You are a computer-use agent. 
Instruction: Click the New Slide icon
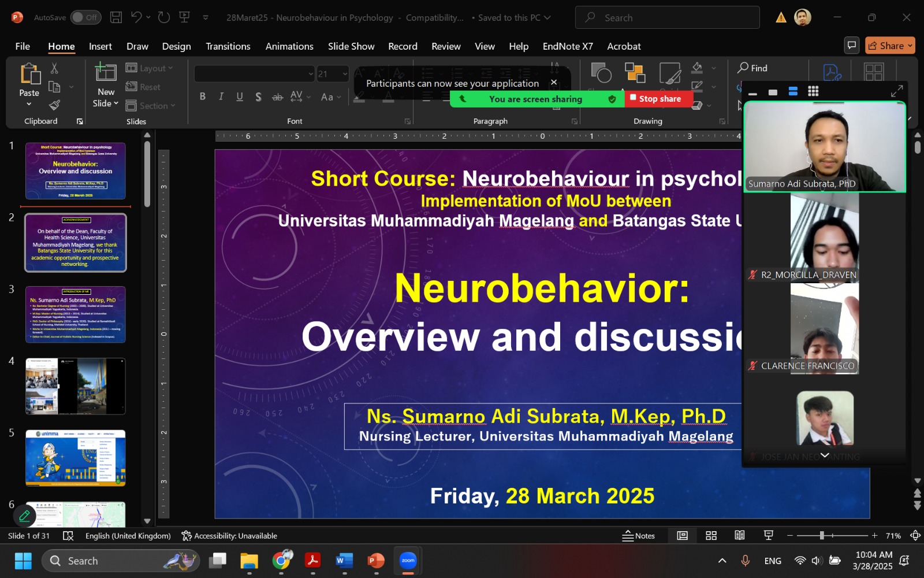coord(106,72)
